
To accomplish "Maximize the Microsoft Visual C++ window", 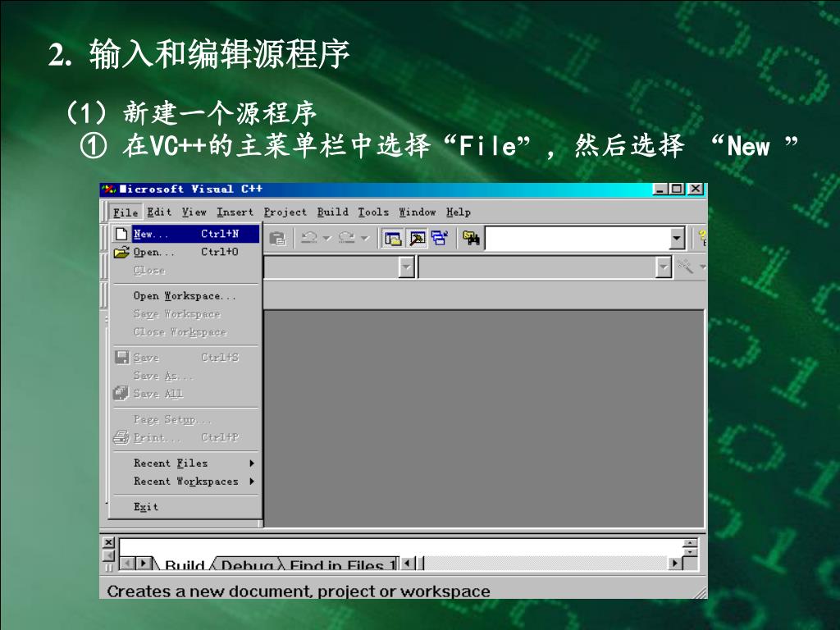I will point(677,189).
